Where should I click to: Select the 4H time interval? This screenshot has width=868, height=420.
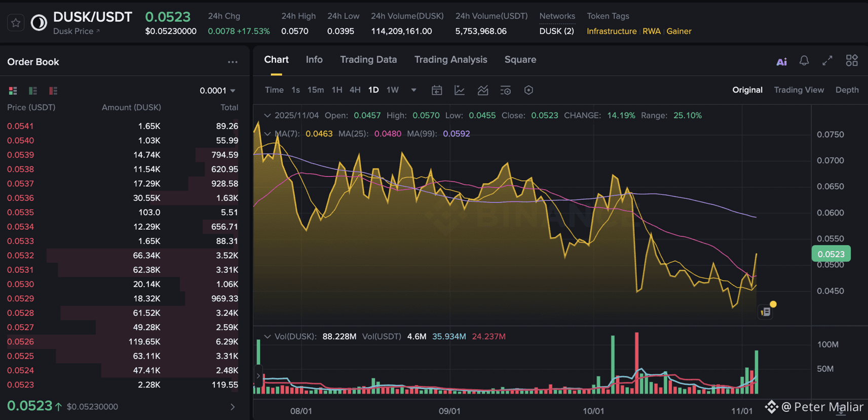355,90
